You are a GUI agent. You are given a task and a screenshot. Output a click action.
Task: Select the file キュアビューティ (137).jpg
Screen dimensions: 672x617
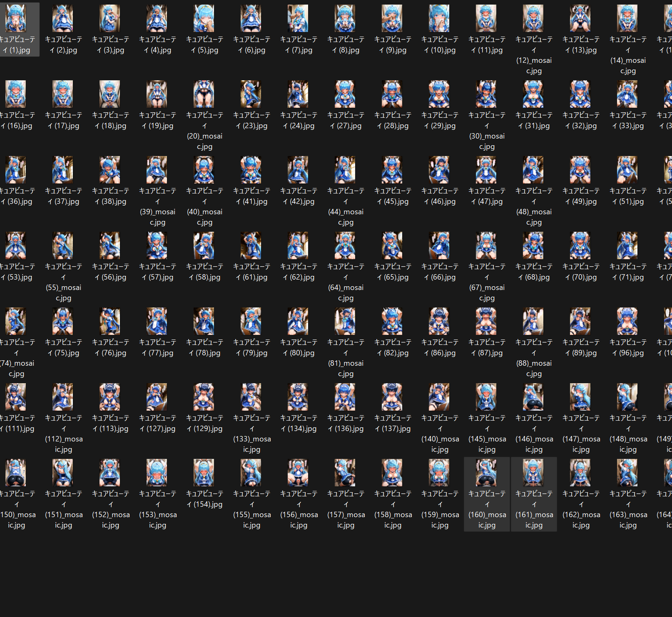click(392, 408)
